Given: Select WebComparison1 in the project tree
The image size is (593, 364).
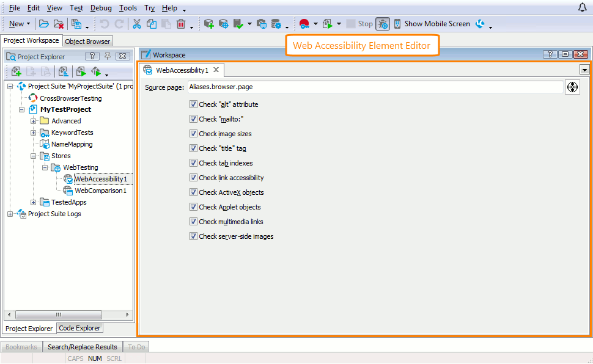Looking at the screenshot, I should pos(100,191).
